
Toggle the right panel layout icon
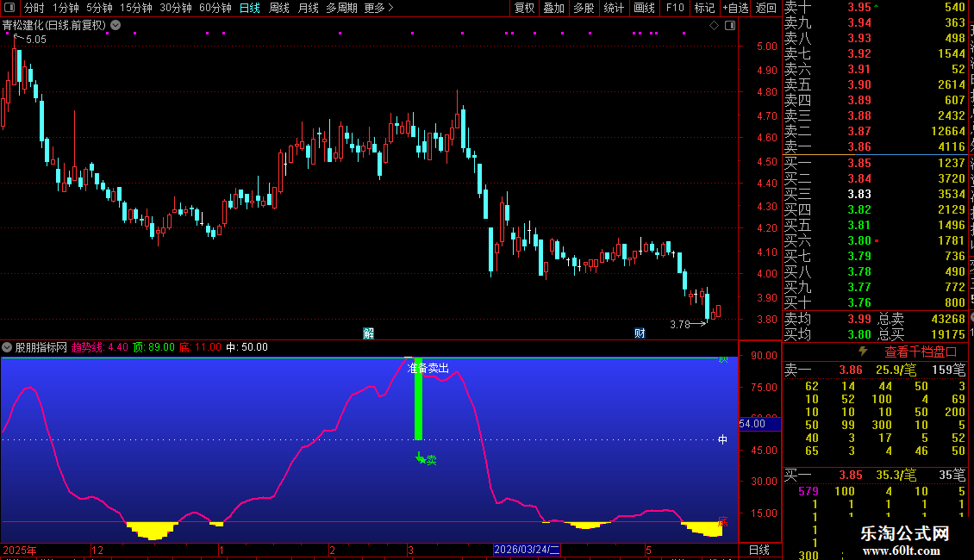(x=730, y=26)
